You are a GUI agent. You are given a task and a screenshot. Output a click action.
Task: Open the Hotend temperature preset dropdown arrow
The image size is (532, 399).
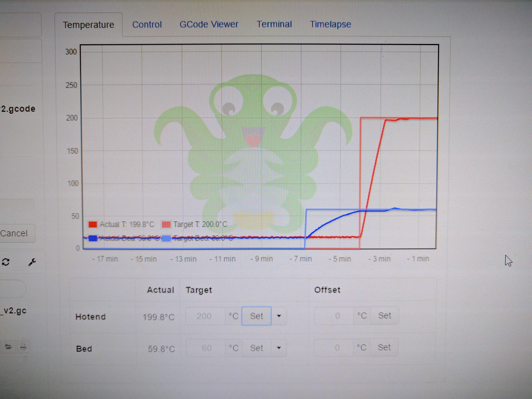[279, 316]
